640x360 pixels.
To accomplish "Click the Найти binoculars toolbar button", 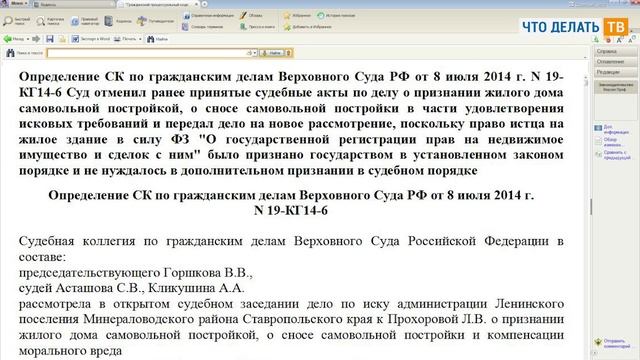I will (158, 39).
